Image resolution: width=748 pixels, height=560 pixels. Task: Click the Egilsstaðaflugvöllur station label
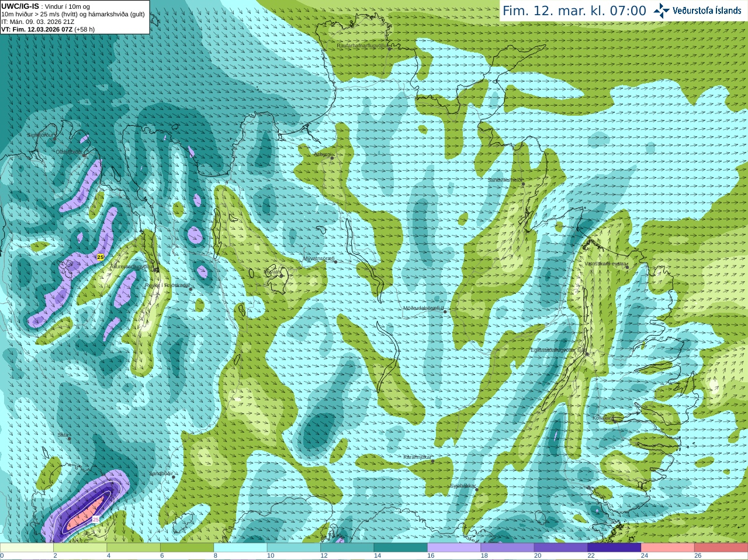click(558, 350)
